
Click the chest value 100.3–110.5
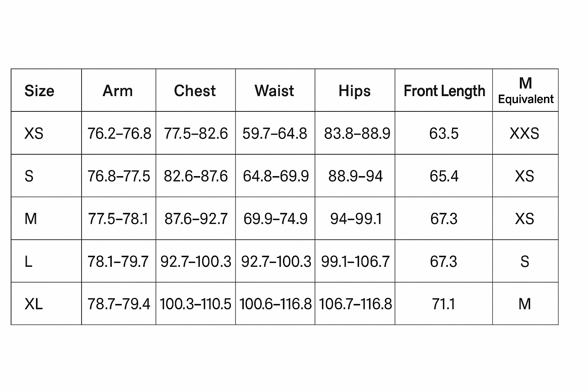coord(195,304)
